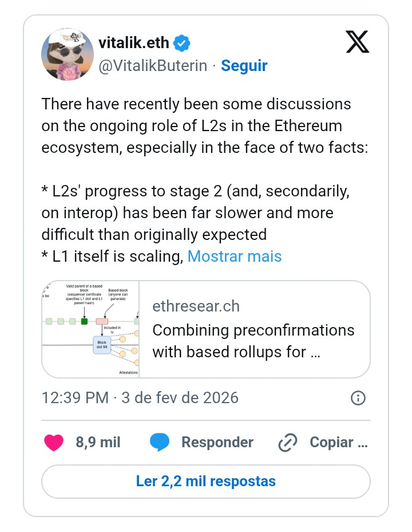Open the tweet info circle icon
Image resolution: width=412 pixels, height=532 pixels.
click(x=358, y=397)
